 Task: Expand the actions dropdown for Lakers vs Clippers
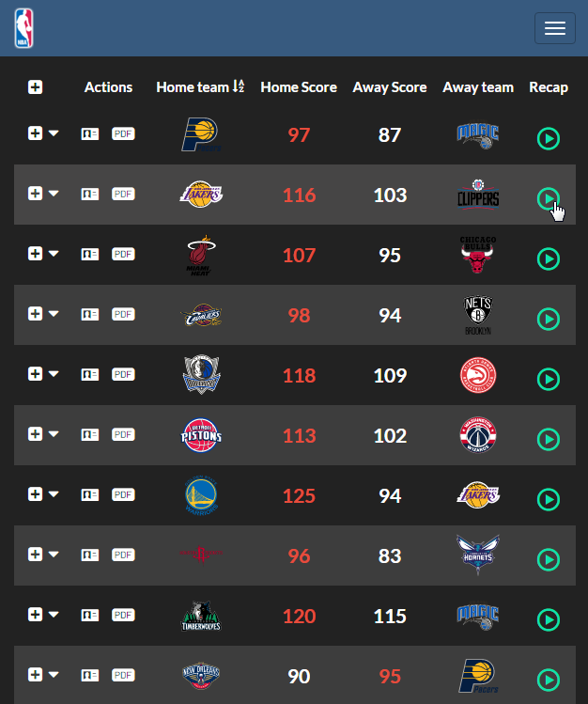[54, 194]
